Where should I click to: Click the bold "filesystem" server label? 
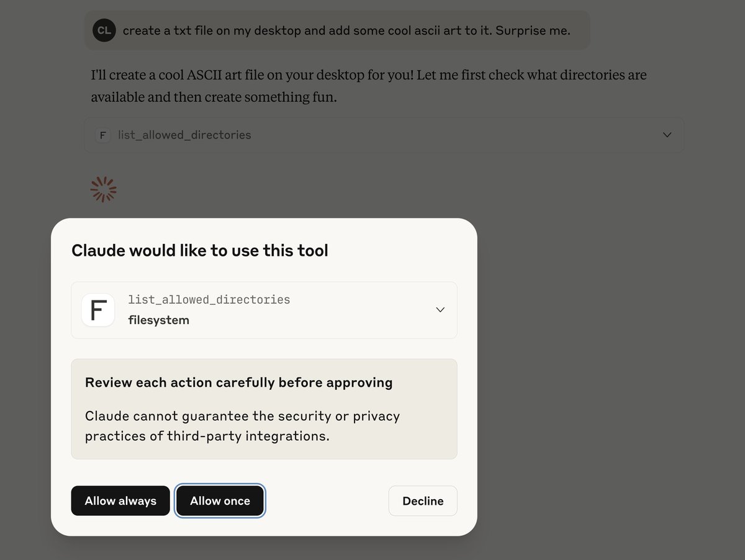[159, 320]
